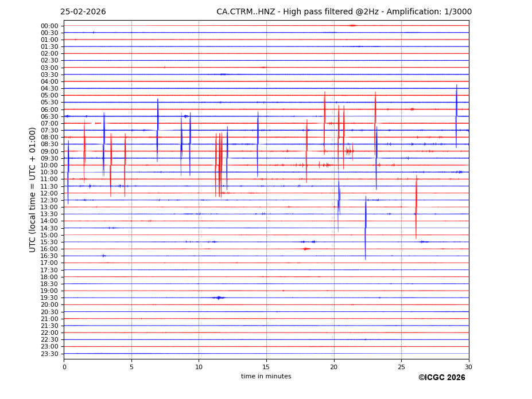Select the 16:00 time row label
Screen dimensions: 532x399
[x=49, y=249]
